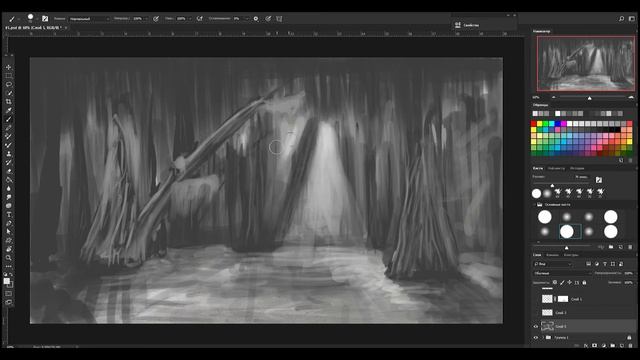Pick the red swatch in Swatches panel

pyautogui.click(x=533, y=124)
